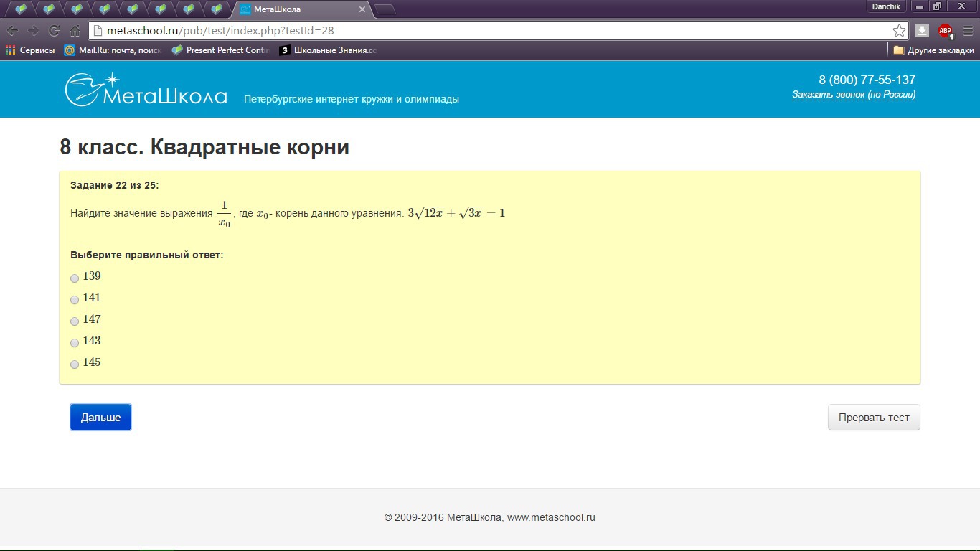Minimize the Chrome window
Viewport: 980px width, 551px height.
click(x=919, y=6)
